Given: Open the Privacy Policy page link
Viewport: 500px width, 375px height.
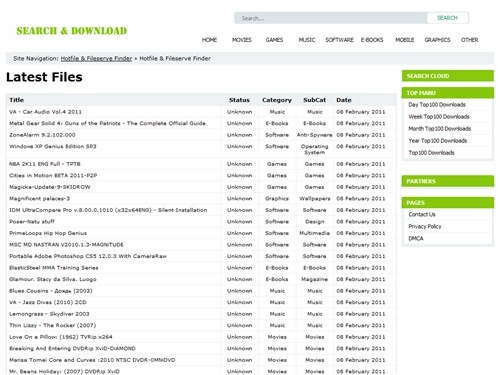Looking at the screenshot, I should click(425, 226).
